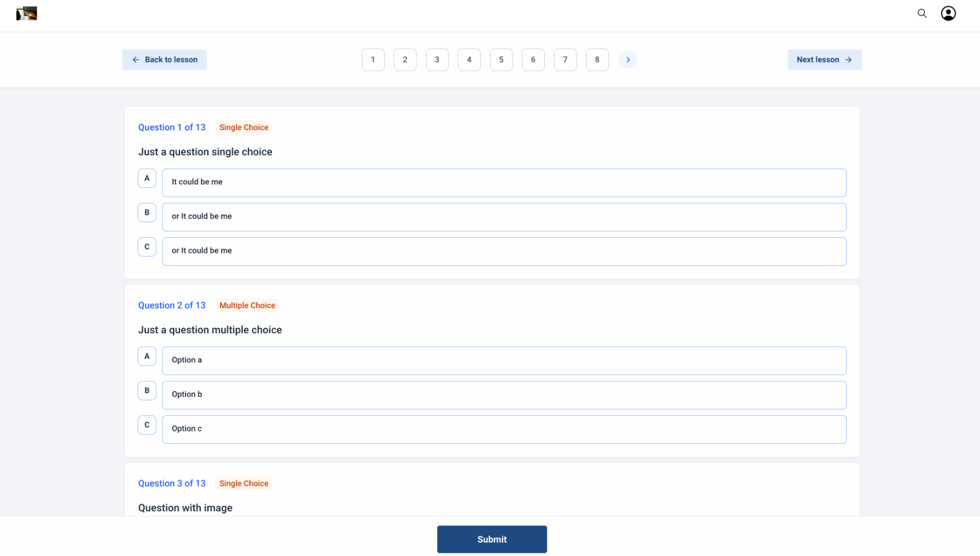The image size is (980, 556).
Task: Click the Question 3 of 13 heading
Action: 172,483
